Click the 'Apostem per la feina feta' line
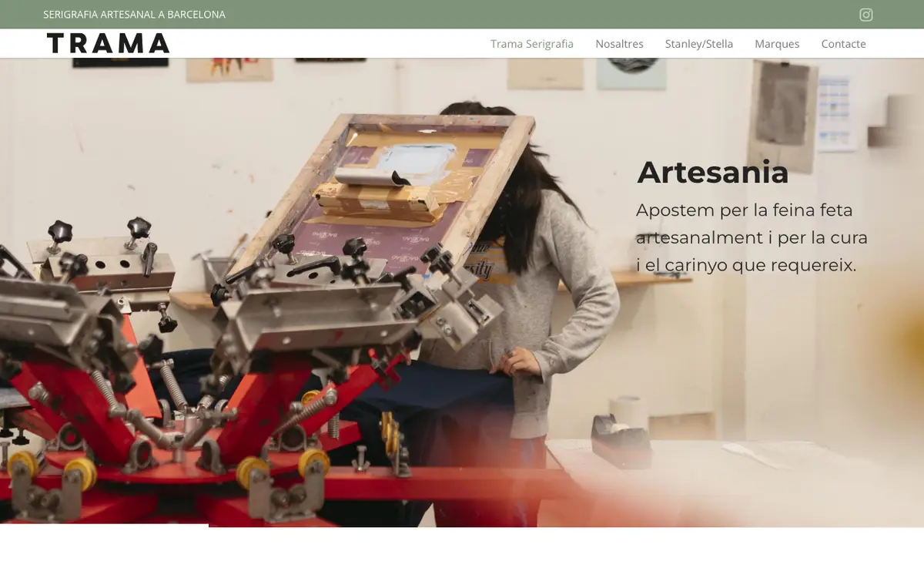The image size is (924, 578). point(745,210)
